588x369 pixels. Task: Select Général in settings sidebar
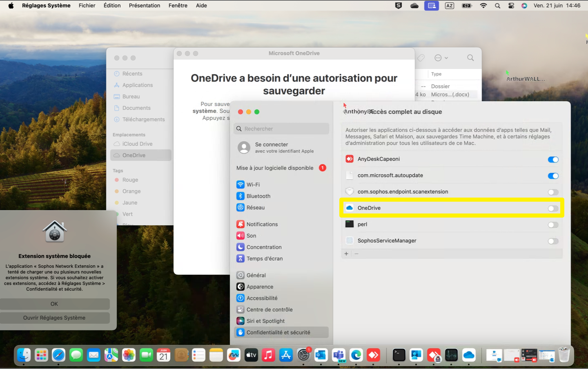tap(281, 275)
